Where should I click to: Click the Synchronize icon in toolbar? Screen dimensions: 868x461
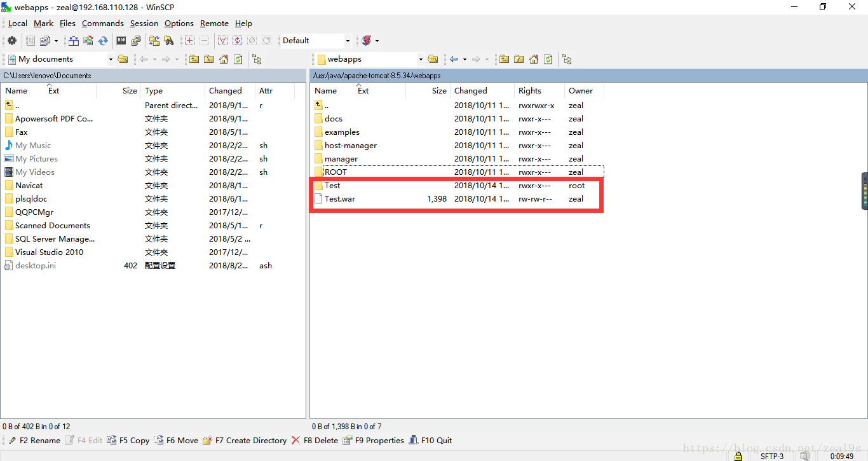[x=88, y=41]
